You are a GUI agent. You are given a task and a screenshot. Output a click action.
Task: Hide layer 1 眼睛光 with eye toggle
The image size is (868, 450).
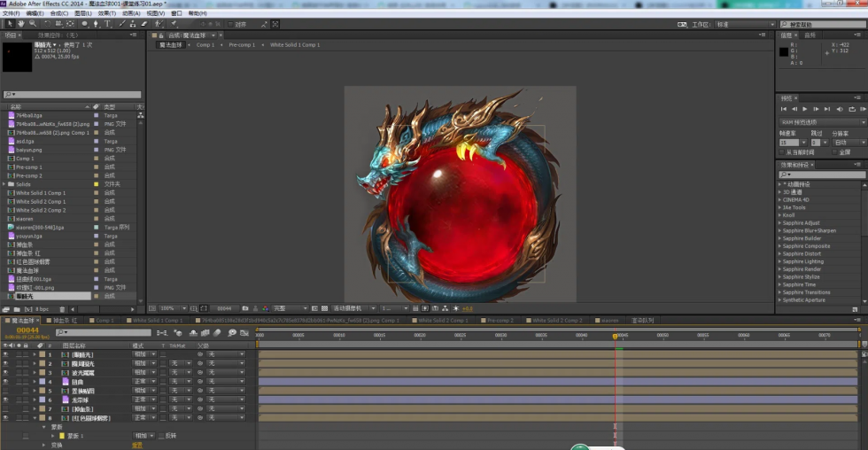[x=5, y=354]
